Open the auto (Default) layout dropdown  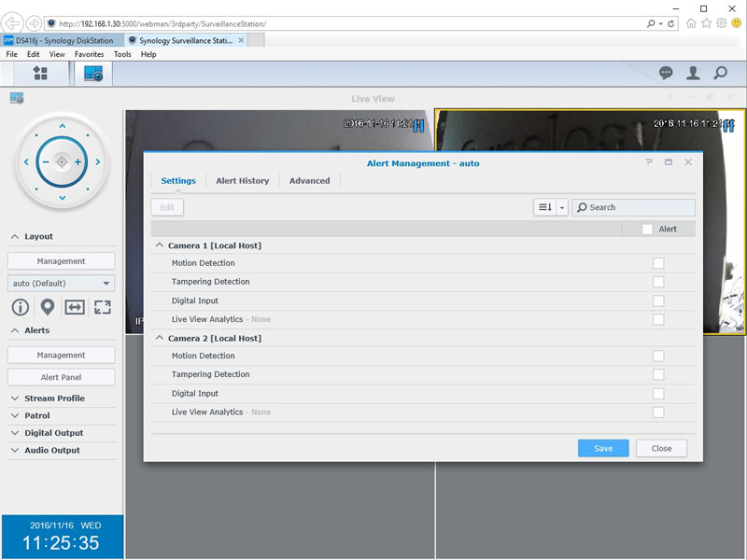61,284
